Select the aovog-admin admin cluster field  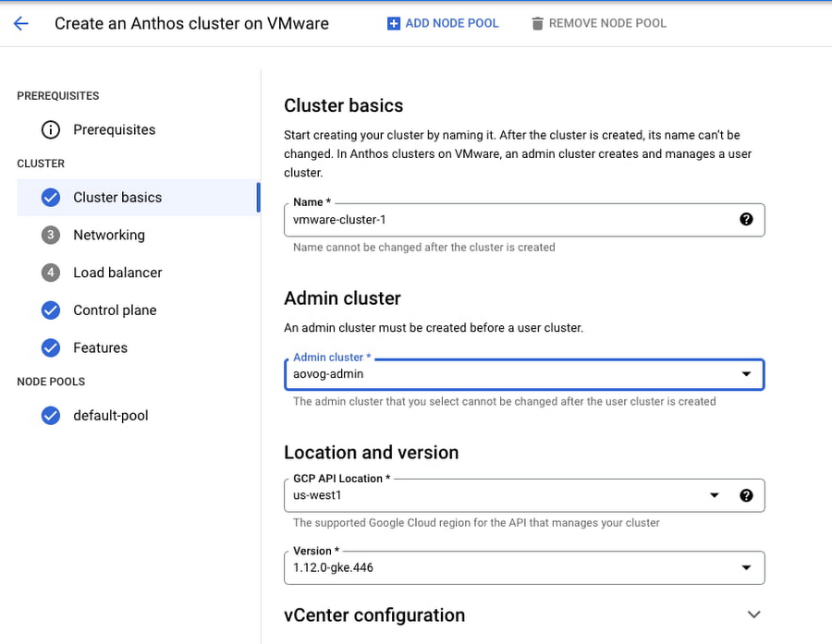(x=524, y=374)
